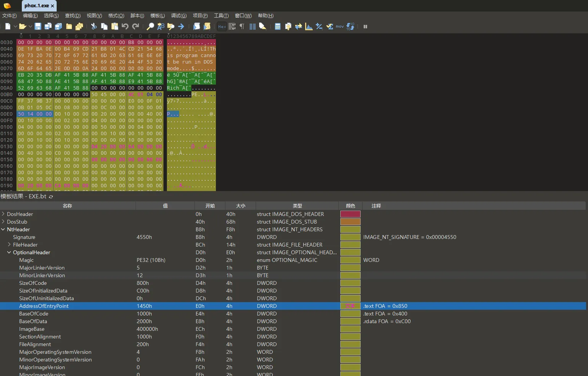Click the Close All stacked folders icon
Screen dimensions: 588x376
click(79, 26)
